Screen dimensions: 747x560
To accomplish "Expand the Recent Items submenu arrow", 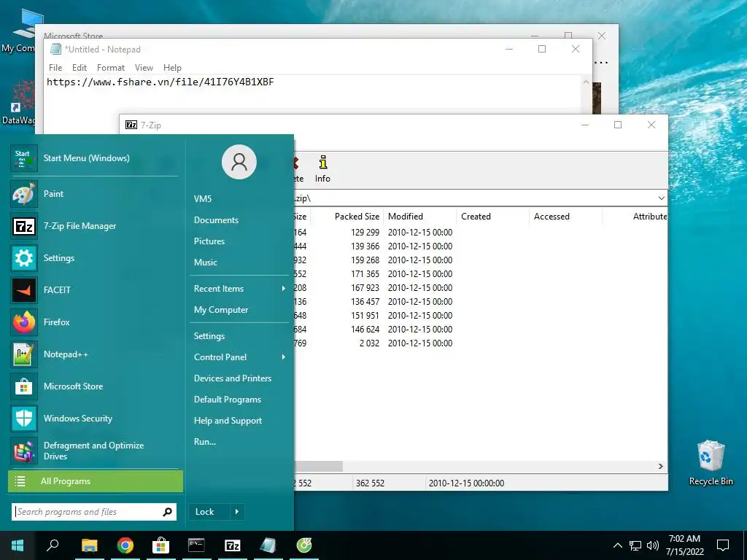I will 284,289.
